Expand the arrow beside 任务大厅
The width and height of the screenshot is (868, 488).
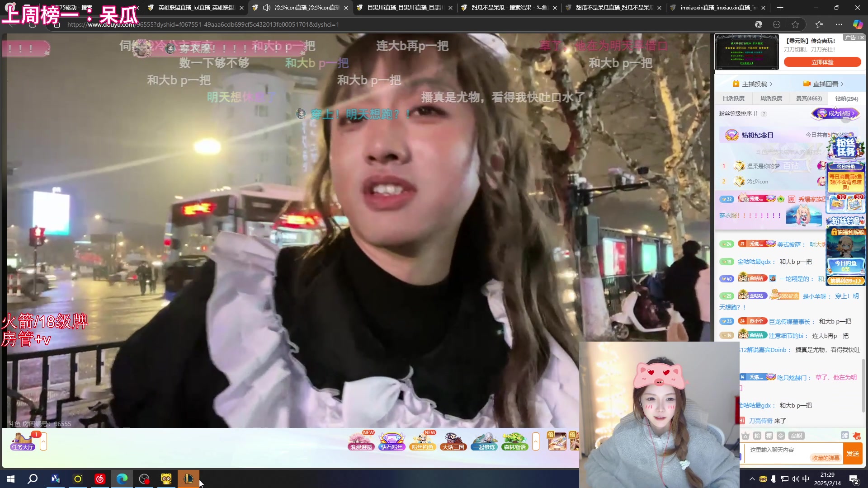click(x=43, y=441)
